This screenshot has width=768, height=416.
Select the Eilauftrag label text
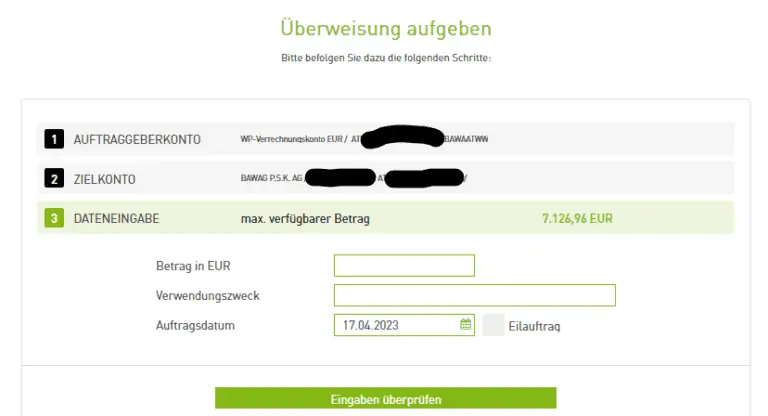pyautogui.click(x=534, y=326)
